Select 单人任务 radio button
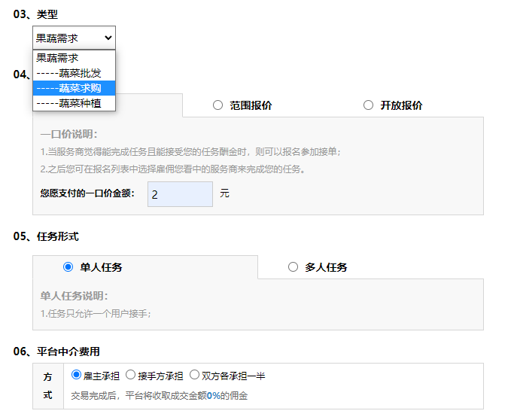 68,267
